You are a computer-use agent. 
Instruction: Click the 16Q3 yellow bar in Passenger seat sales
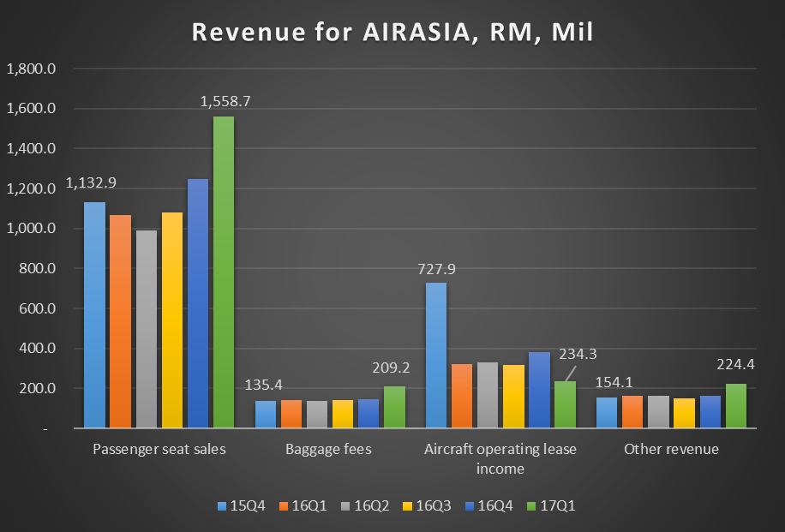(x=172, y=320)
